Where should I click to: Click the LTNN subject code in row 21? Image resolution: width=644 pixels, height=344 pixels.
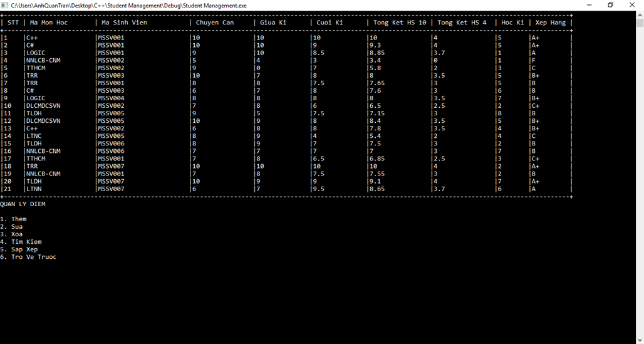[x=34, y=189]
